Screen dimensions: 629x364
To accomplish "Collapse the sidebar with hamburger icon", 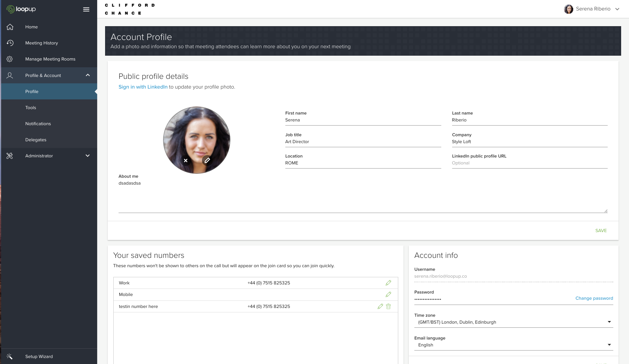I will point(86,9).
